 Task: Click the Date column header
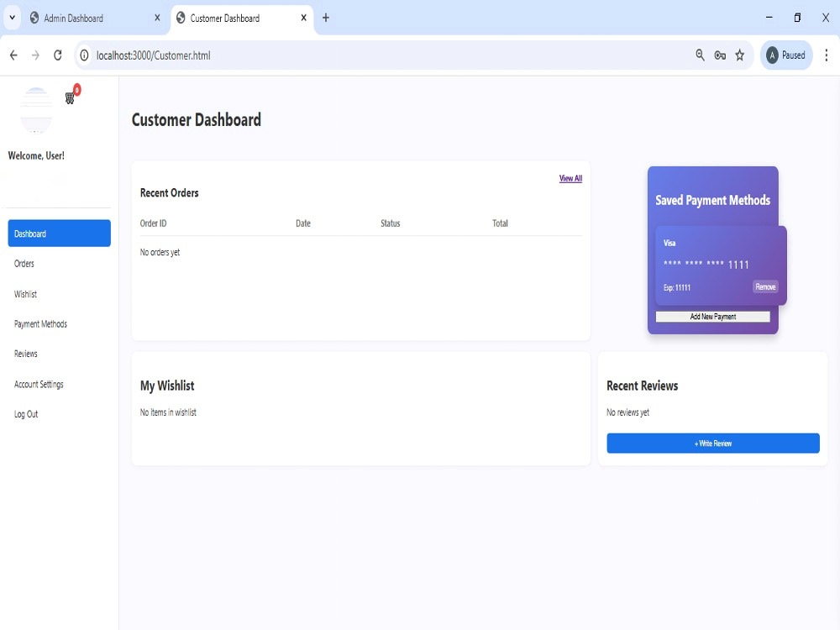(x=303, y=223)
